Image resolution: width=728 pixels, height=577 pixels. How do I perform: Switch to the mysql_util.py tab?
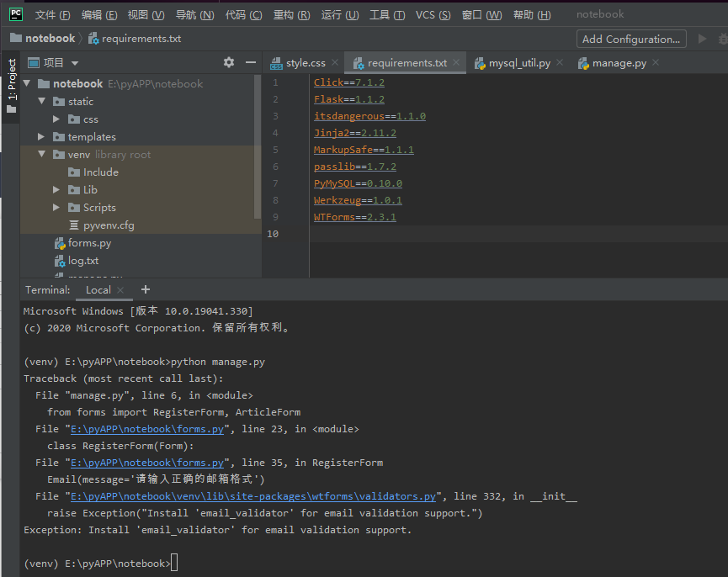513,63
